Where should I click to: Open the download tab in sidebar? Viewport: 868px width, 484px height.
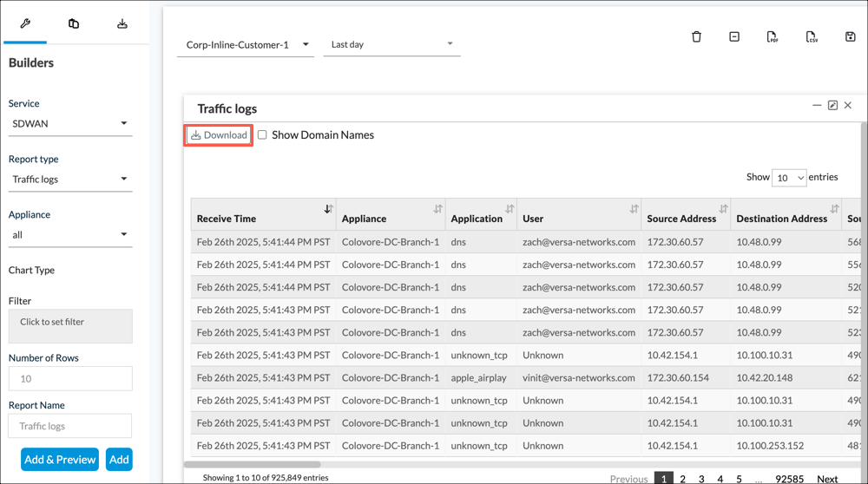(x=122, y=23)
